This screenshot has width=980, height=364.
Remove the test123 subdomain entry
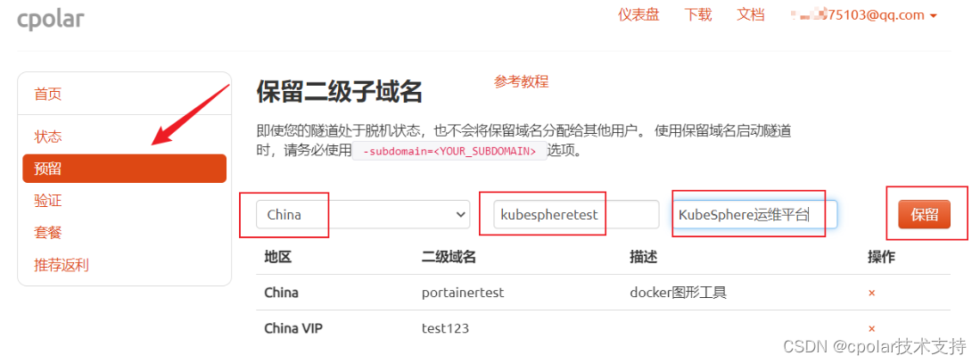coord(872,328)
